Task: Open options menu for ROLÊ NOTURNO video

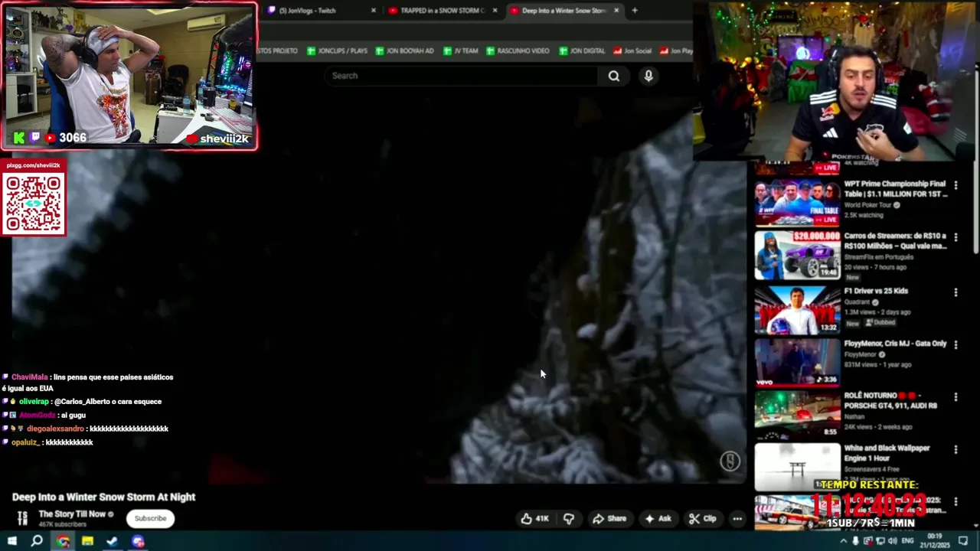Action: pyautogui.click(x=955, y=397)
